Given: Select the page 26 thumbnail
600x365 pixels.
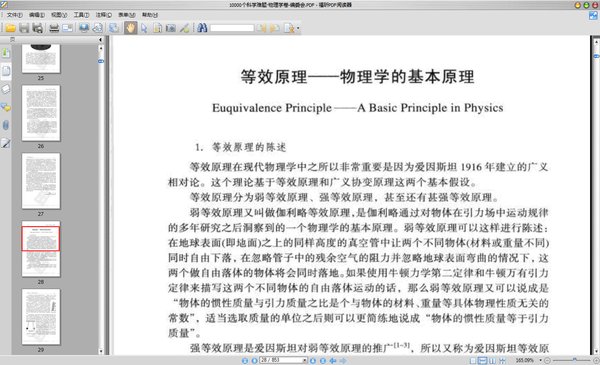Looking at the screenshot, I should [x=41, y=113].
